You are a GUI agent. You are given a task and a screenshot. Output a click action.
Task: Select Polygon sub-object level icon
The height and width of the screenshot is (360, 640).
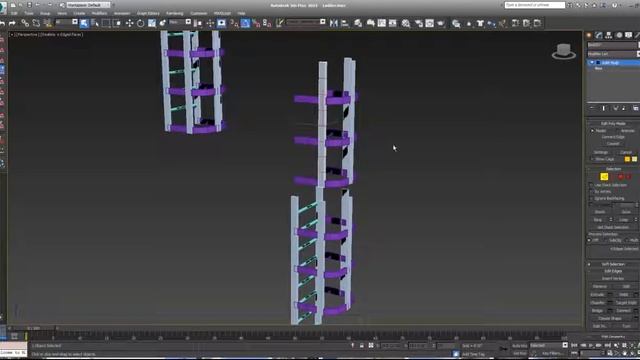(x=621, y=177)
